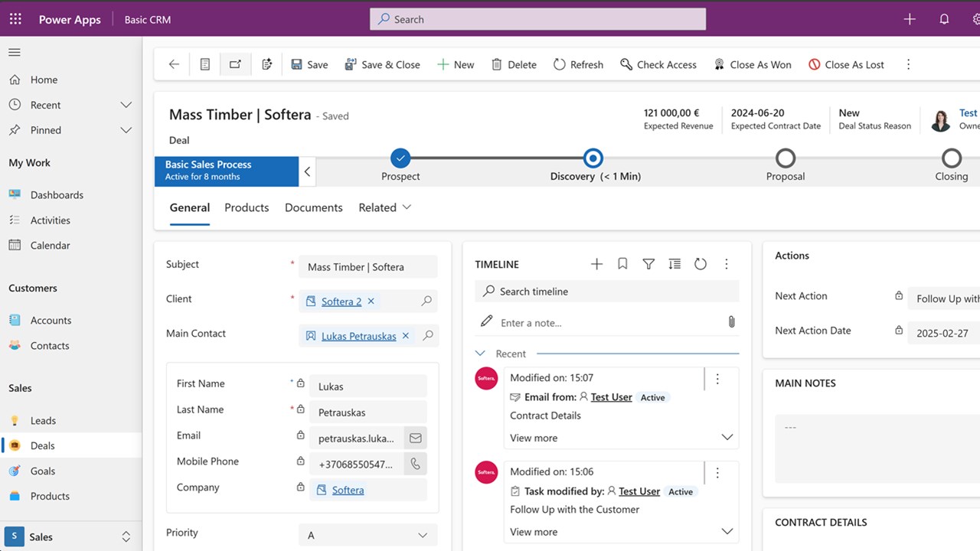
Task: Switch to the Products tab
Action: pyautogui.click(x=247, y=207)
